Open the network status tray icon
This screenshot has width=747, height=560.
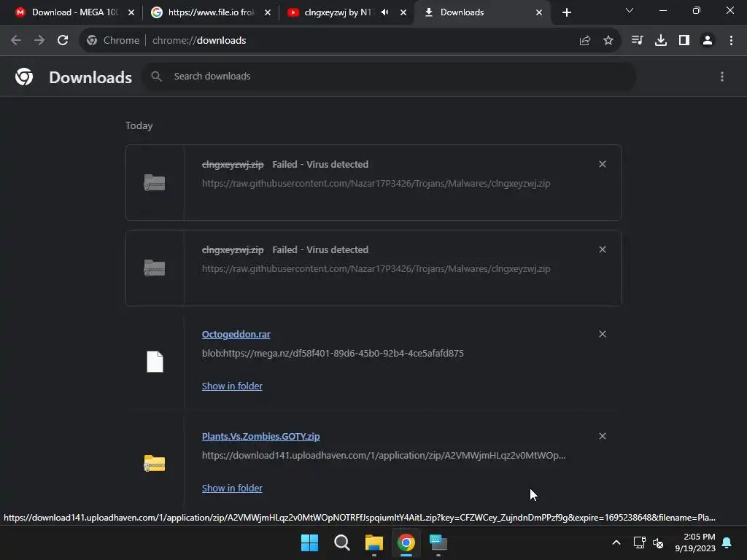point(639,542)
